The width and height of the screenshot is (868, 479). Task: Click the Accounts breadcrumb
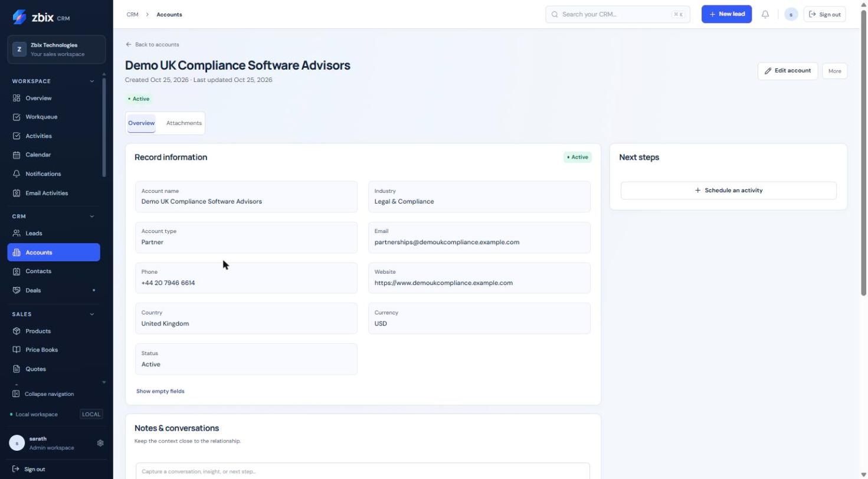click(x=169, y=14)
